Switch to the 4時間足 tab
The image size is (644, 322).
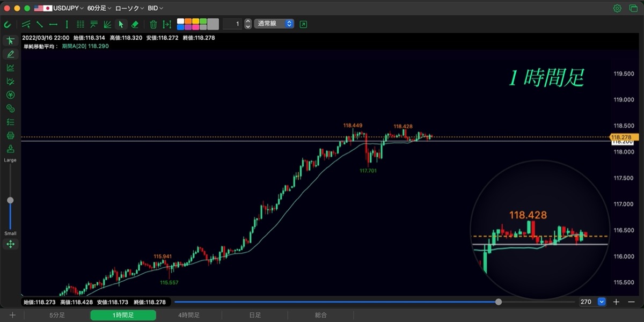pyautogui.click(x=189, y=316)
